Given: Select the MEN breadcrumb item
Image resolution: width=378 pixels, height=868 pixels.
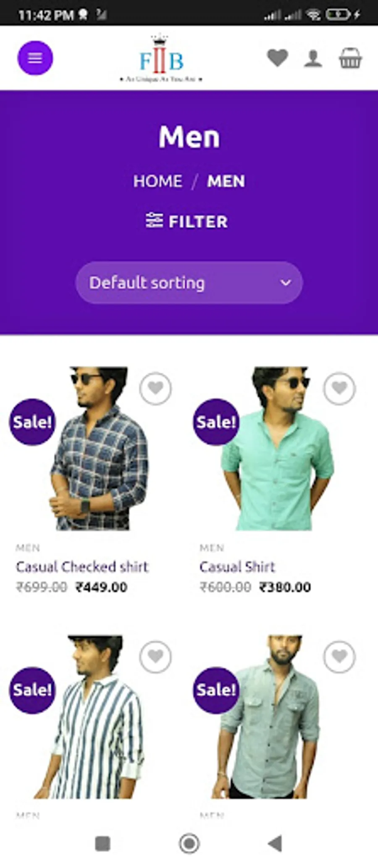Looking at the screenshot, I should (226, 181).
